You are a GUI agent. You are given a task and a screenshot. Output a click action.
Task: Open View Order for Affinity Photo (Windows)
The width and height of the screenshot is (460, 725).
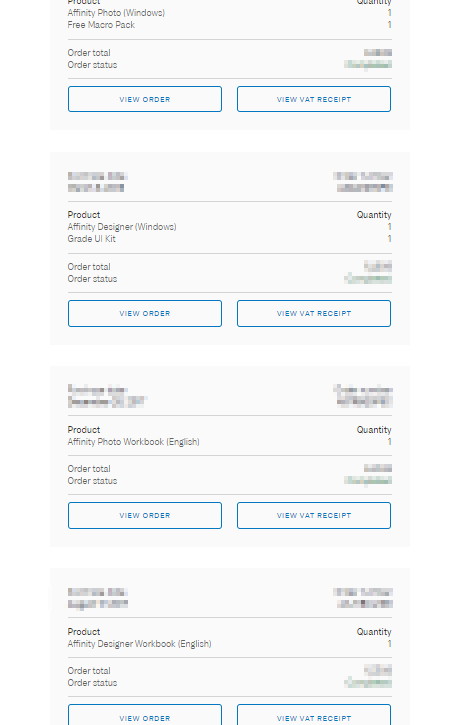pyautogui.click(x=145, y=99)
